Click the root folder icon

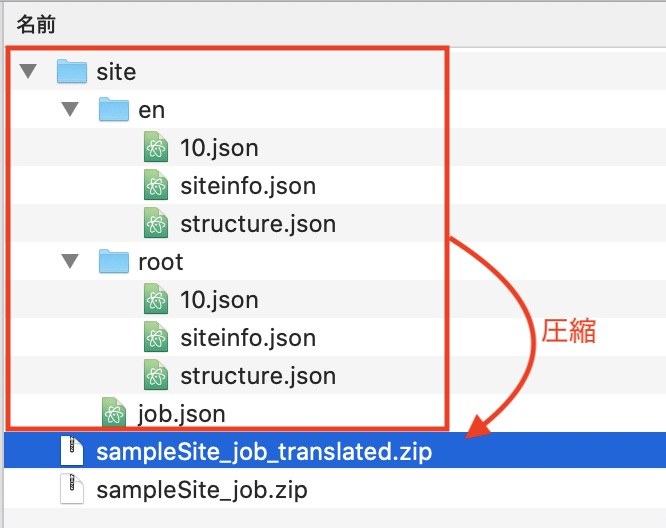pyautogui.click(x=114, y=261)
